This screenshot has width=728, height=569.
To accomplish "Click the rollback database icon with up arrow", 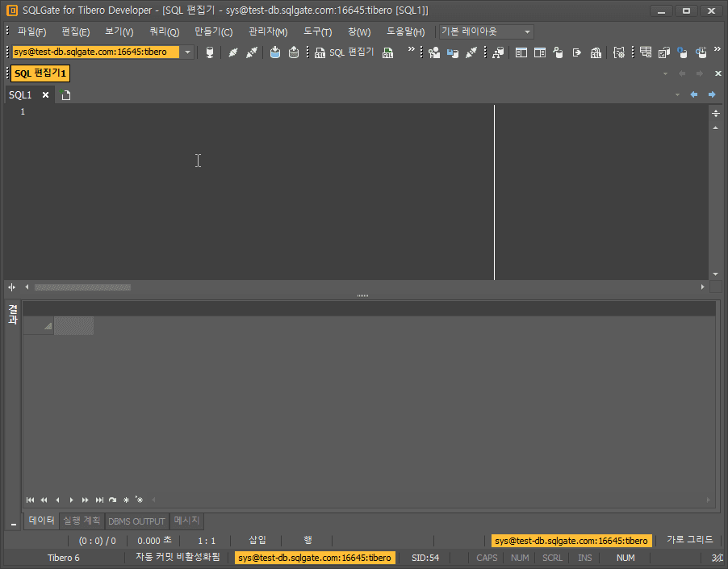I will [294, 52].
